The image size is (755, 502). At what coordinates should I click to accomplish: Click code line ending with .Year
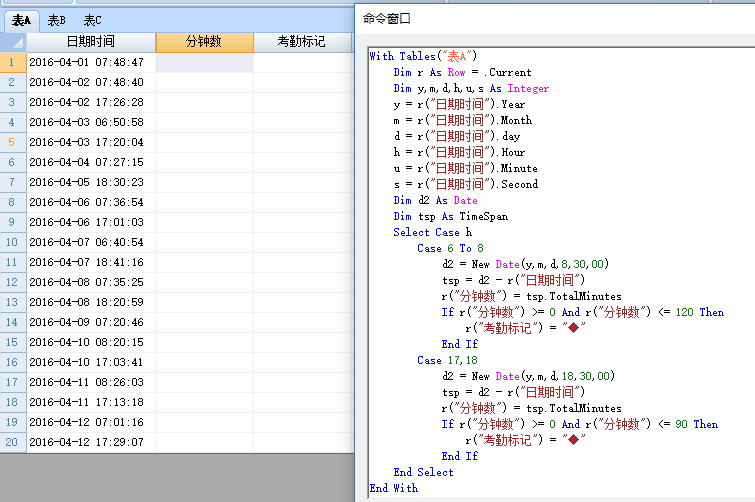point(459,104)
